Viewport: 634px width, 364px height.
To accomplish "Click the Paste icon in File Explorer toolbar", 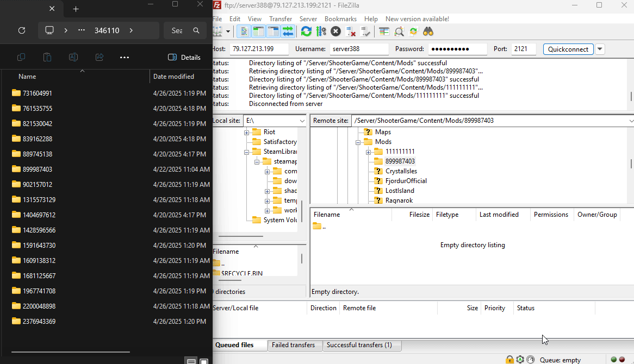I will tap(47, 58).
